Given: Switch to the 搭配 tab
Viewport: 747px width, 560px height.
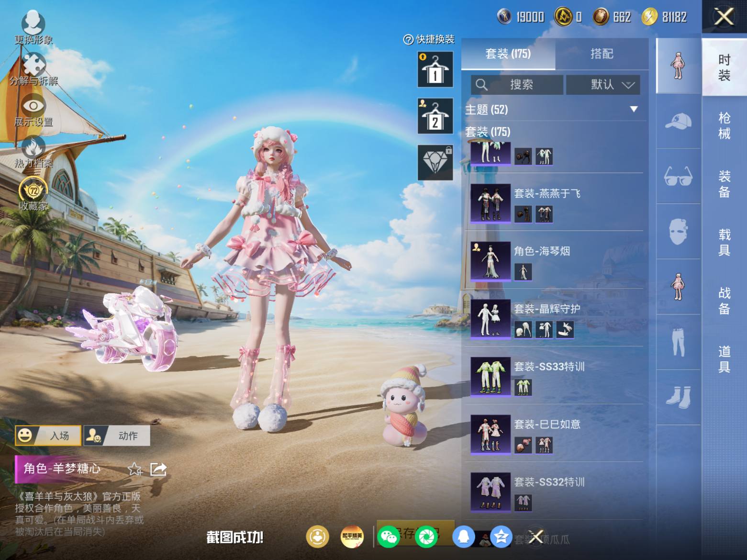Looking at the screenshot, I should pos(602,54).
